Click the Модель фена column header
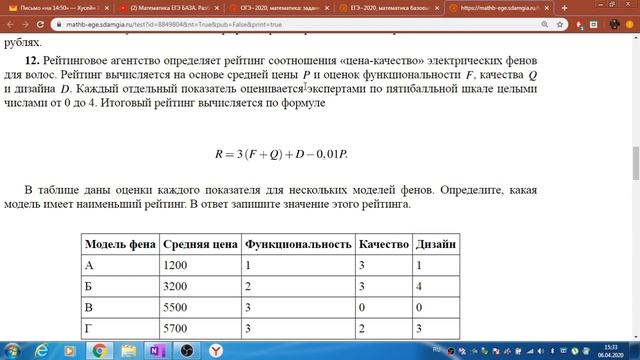This screenshot has height=360, width=640. tap(120, 244)
